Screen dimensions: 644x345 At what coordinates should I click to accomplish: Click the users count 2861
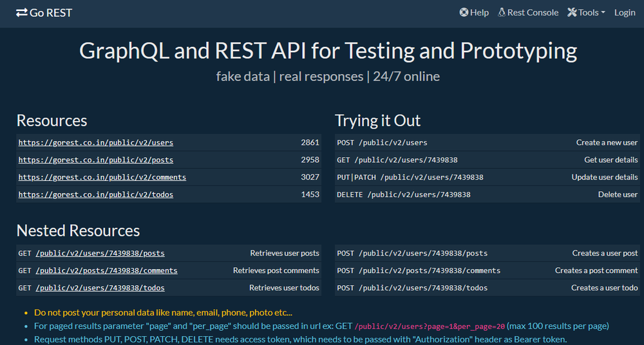click(x=310, y=142)
